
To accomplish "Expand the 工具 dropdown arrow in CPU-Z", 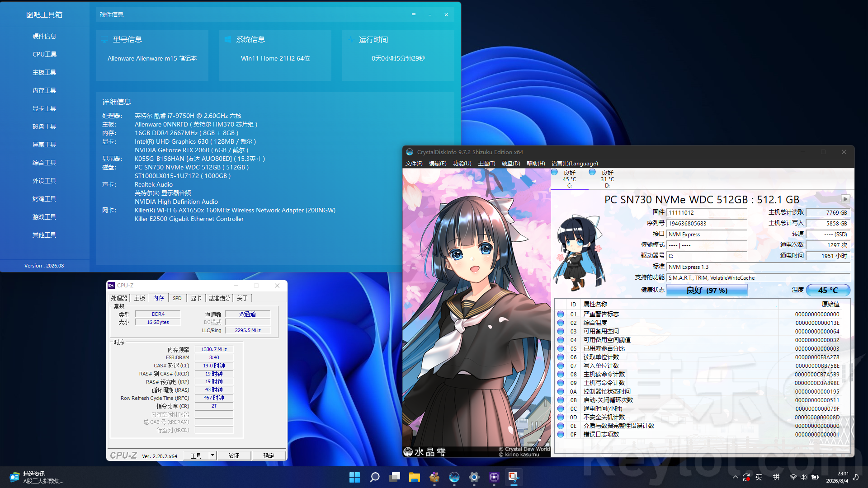I will pos(212,455).
